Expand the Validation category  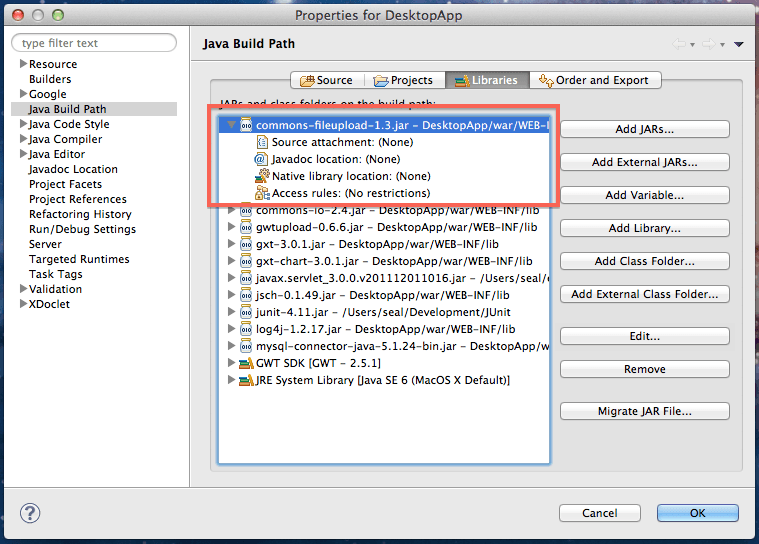(23, 288)
